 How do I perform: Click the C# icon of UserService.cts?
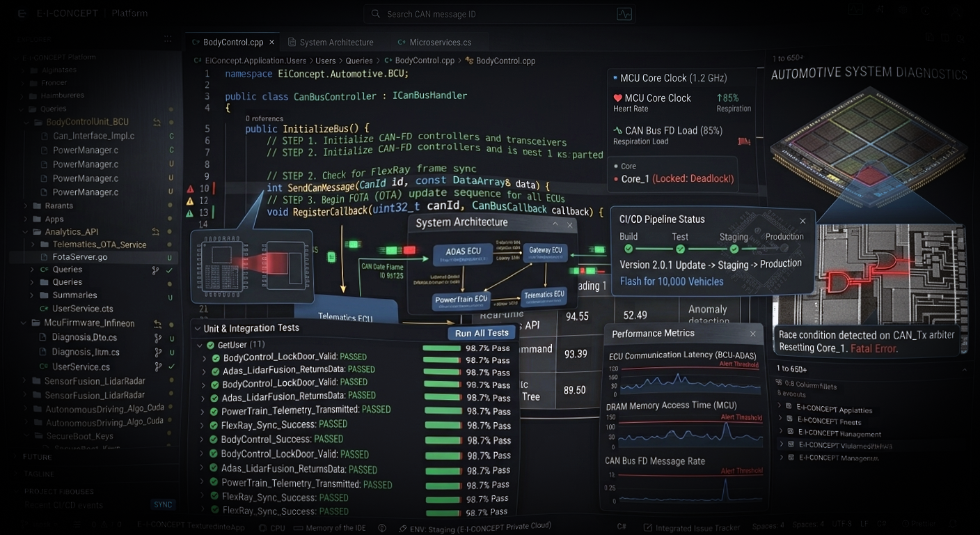45,309
